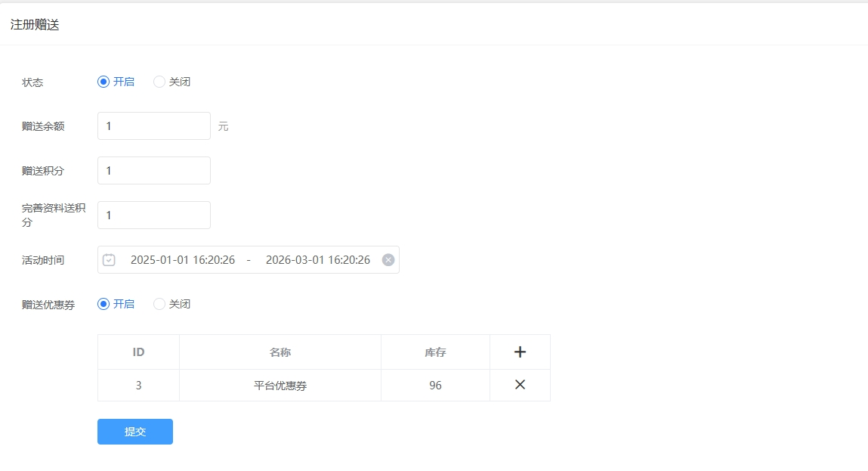The height and width of the screenshot is (471, 868).
Task: Select 关闭 radio for 状态
Action: click(x=159, y=82)
